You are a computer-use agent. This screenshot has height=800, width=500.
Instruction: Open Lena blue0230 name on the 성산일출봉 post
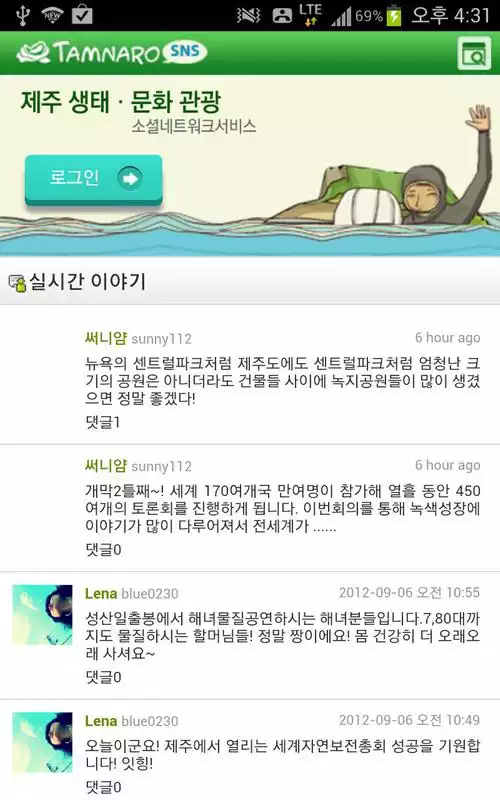132,593
